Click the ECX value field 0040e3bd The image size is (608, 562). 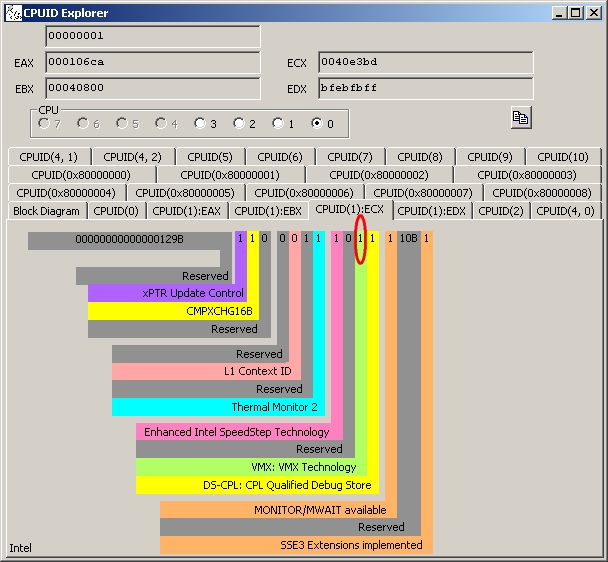pyautogui.click(x=426, y=62)
